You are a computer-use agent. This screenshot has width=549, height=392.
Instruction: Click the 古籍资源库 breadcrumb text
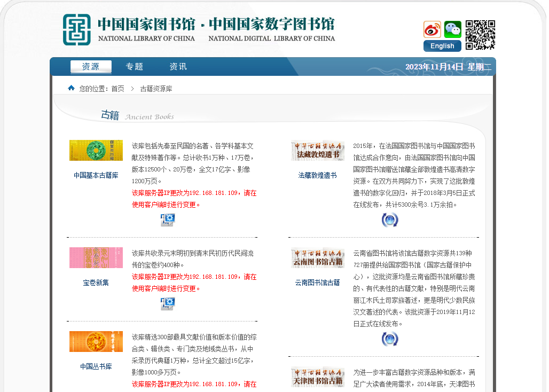(x=156, y=89)
